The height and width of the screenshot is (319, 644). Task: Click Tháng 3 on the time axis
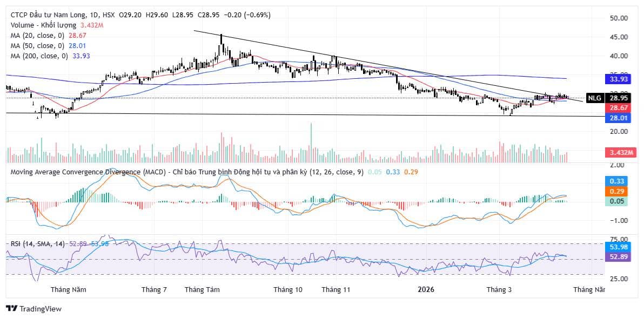[499, 290]
